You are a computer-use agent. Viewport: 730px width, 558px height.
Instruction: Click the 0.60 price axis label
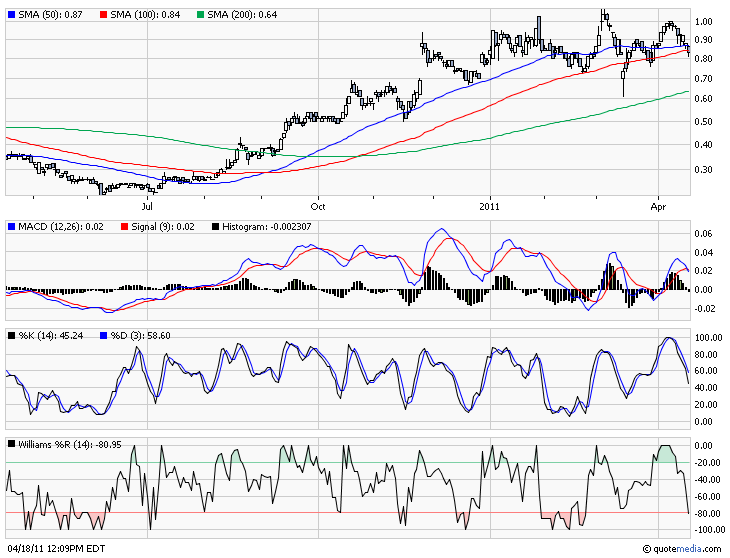coord(703,99)
